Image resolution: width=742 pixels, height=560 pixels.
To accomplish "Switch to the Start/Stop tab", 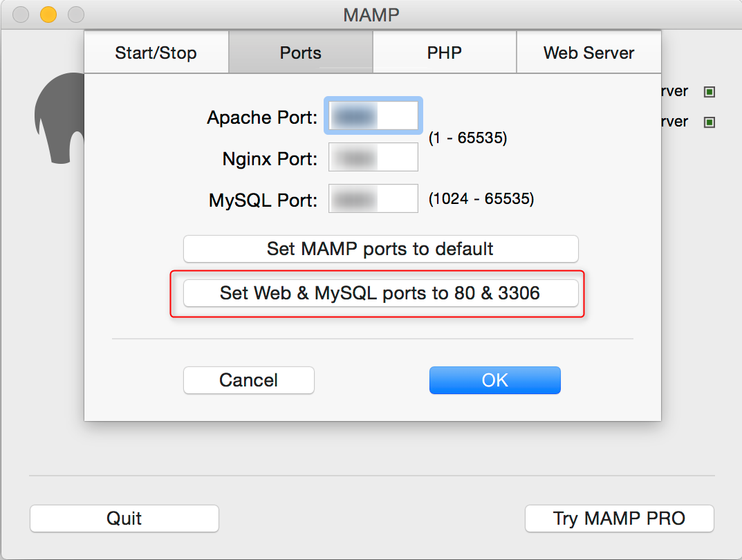I will pyautogui.click(x=156, y=53).
